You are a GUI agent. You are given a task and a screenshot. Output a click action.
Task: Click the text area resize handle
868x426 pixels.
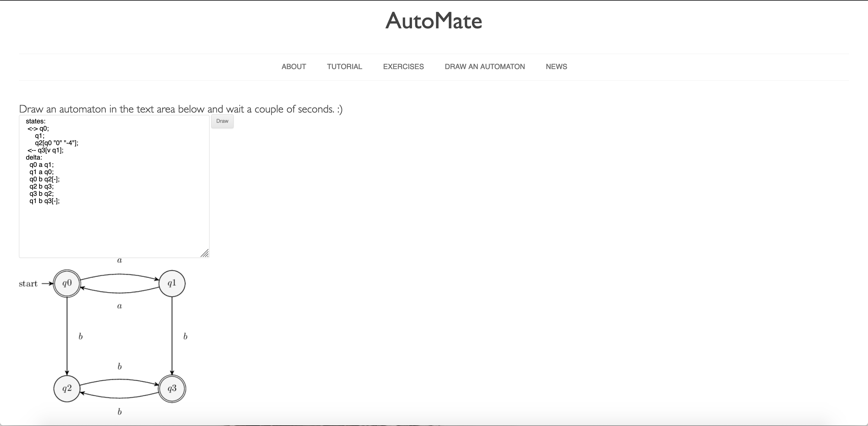[205, 253]
